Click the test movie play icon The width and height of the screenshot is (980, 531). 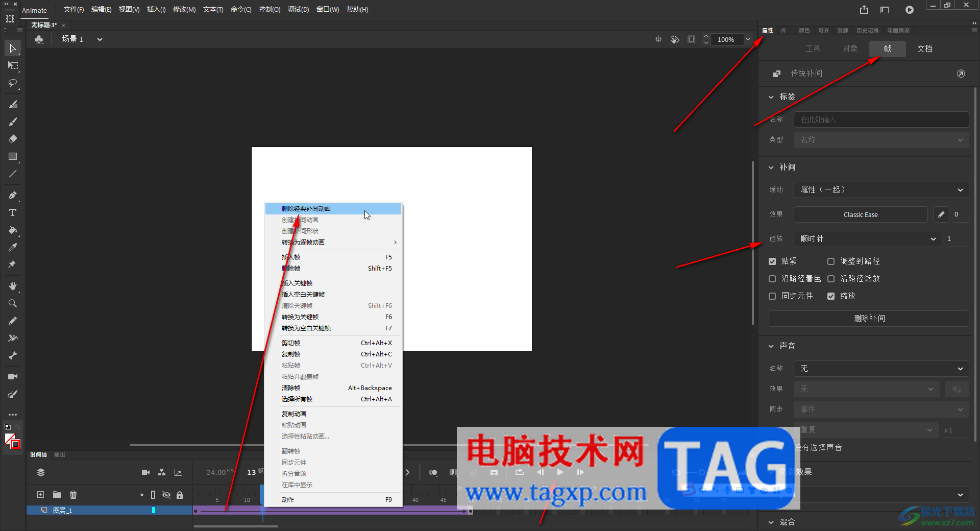(x=910, y=10)
